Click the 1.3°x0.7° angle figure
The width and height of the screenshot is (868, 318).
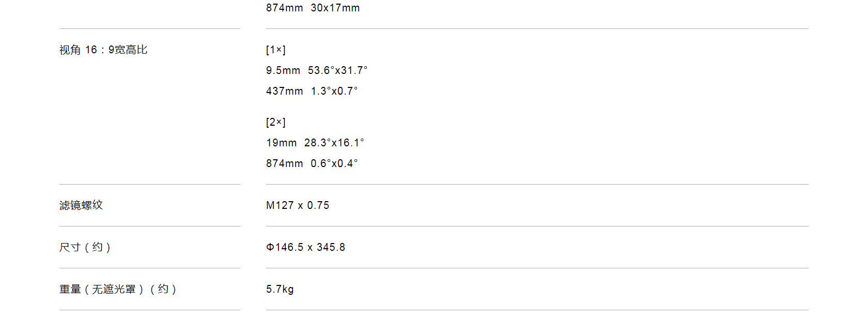334,91
